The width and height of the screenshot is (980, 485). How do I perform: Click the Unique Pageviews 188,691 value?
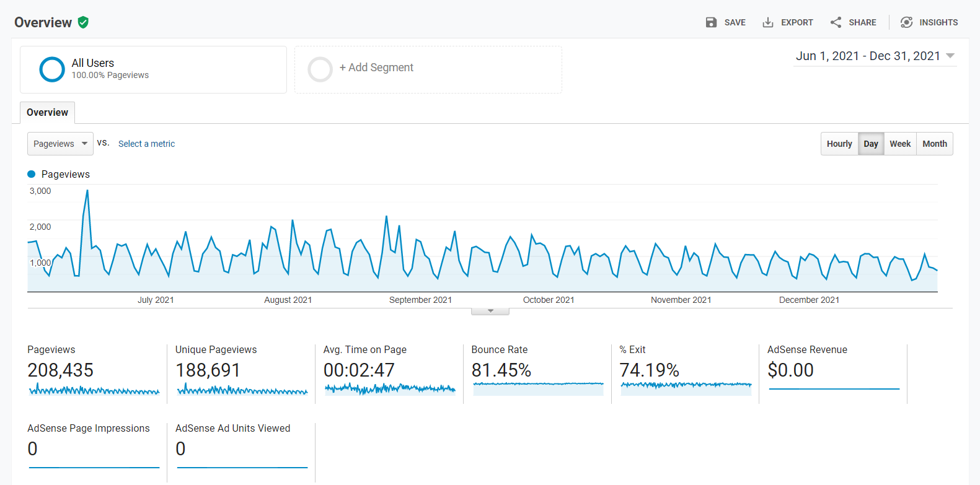pyautogui.click(x=208, y=370)
